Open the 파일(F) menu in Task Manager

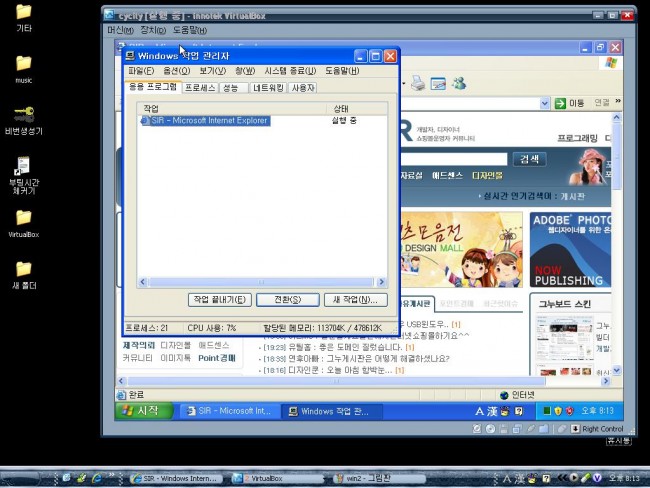click(x=141, y=71)
